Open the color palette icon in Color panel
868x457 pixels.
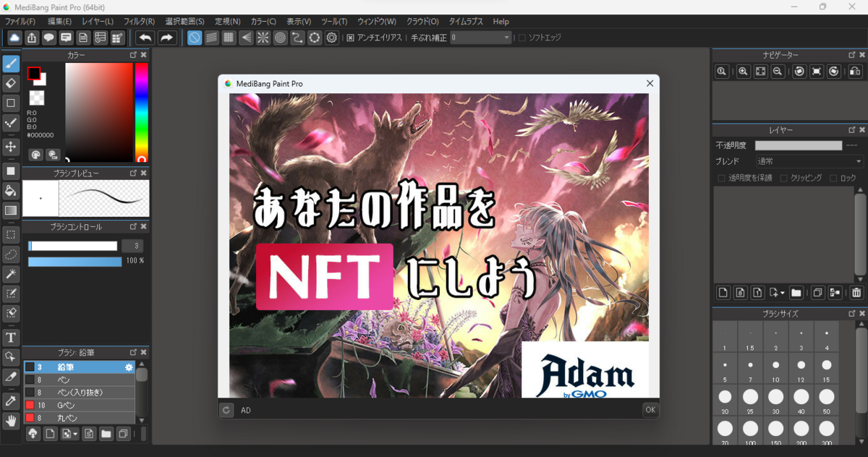[35, 155]
